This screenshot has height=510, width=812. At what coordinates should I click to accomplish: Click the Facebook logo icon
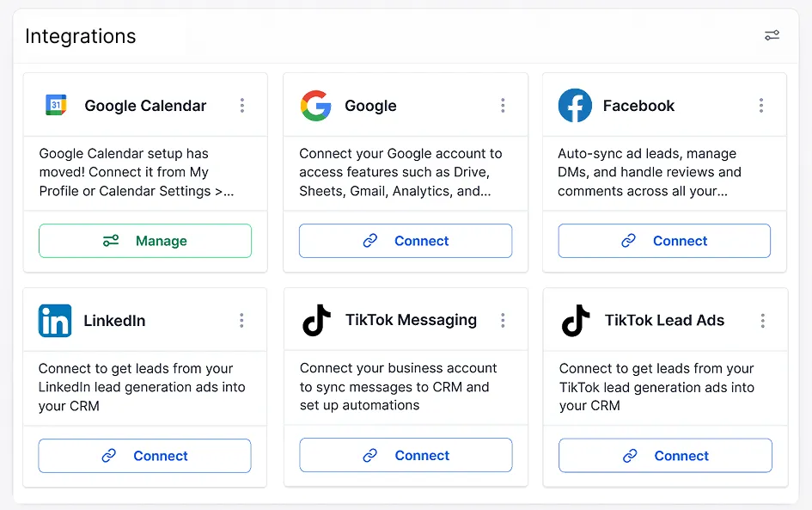point(575,105)
